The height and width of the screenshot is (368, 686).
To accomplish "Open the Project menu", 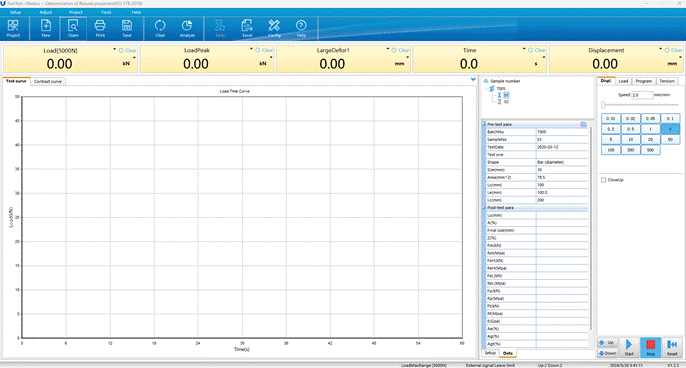I will tap(76, 12).
